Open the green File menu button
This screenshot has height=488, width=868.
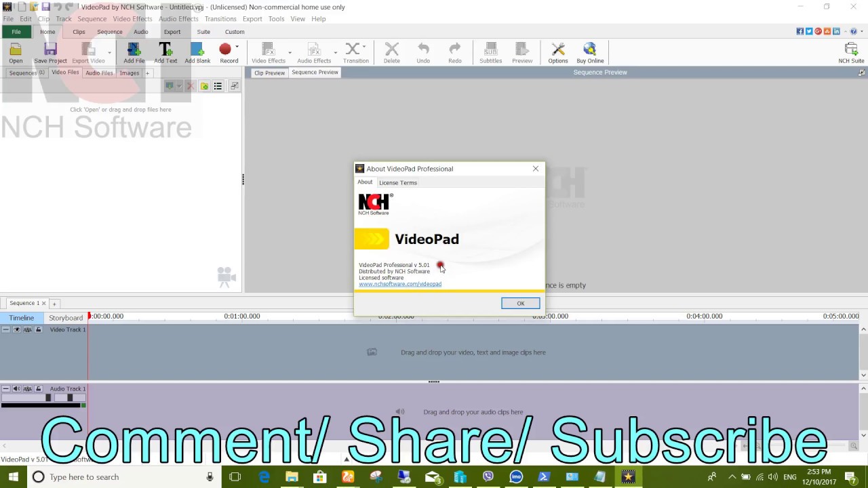(16, 32)
